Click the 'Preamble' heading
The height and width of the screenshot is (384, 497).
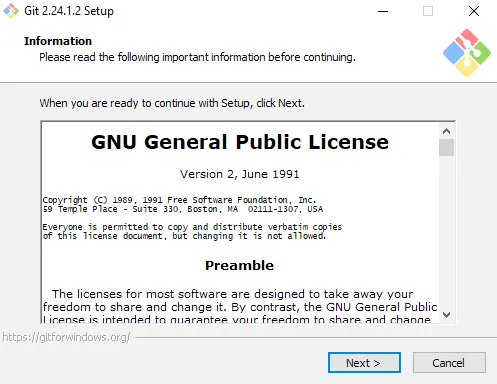pos(239,265)
